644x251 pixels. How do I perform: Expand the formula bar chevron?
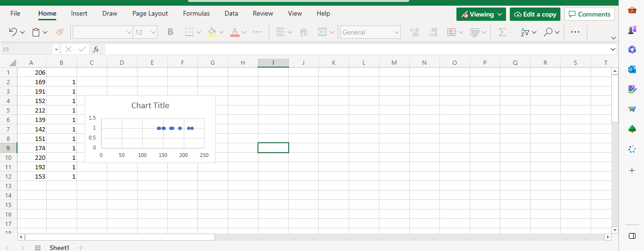[613, 49]
